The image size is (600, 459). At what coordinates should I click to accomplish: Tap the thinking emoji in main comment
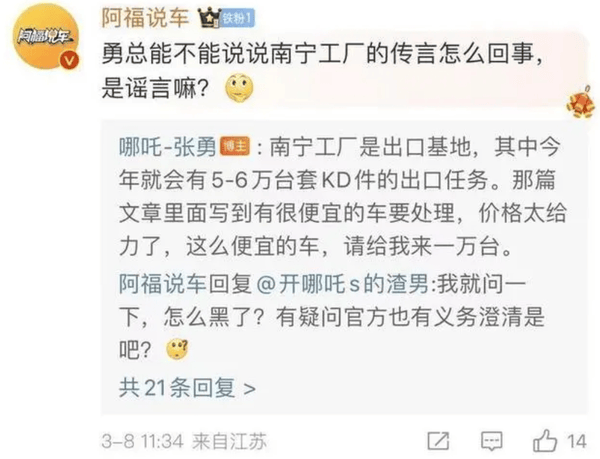(240, 88)
